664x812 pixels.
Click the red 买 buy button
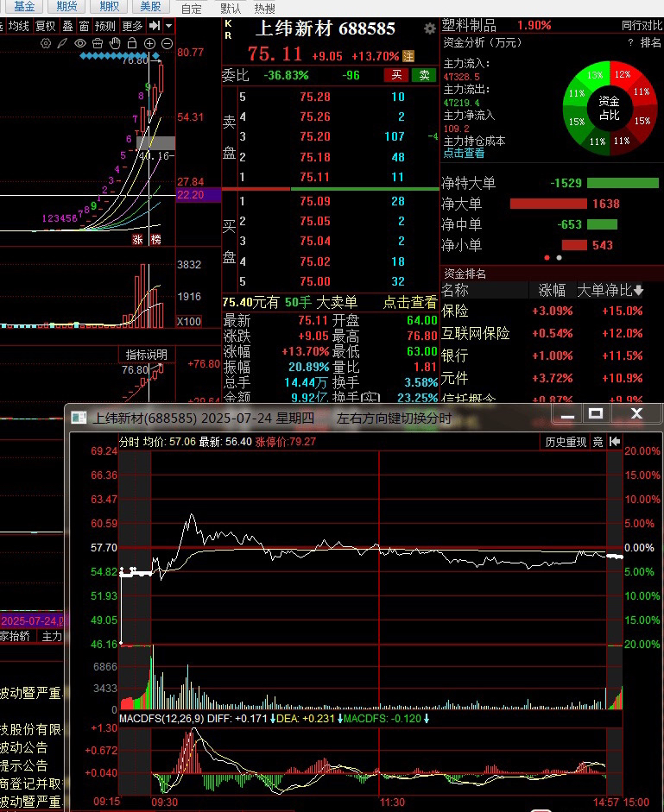[396, 75]
